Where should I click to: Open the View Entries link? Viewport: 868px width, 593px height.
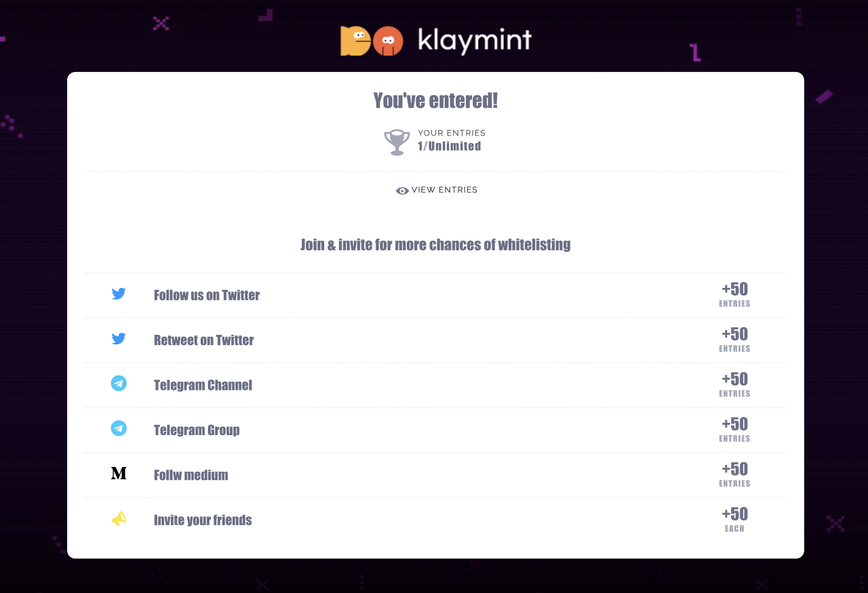(x=437, y=190)
